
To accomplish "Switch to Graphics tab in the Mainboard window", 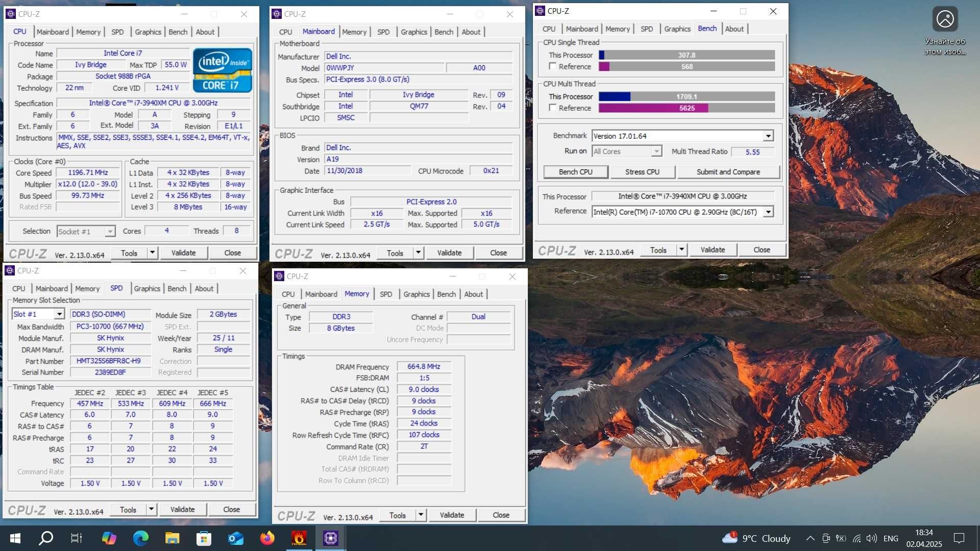I will coord(414,32).
